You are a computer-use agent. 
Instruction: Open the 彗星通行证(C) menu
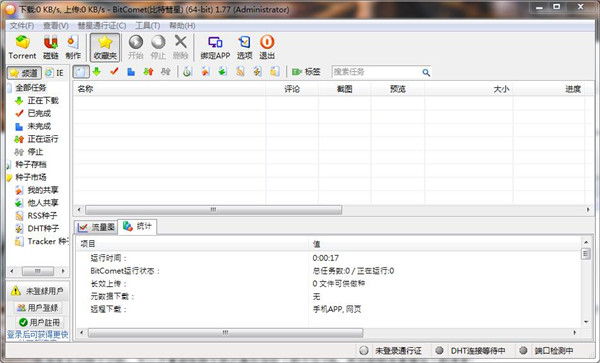point(102,26)
